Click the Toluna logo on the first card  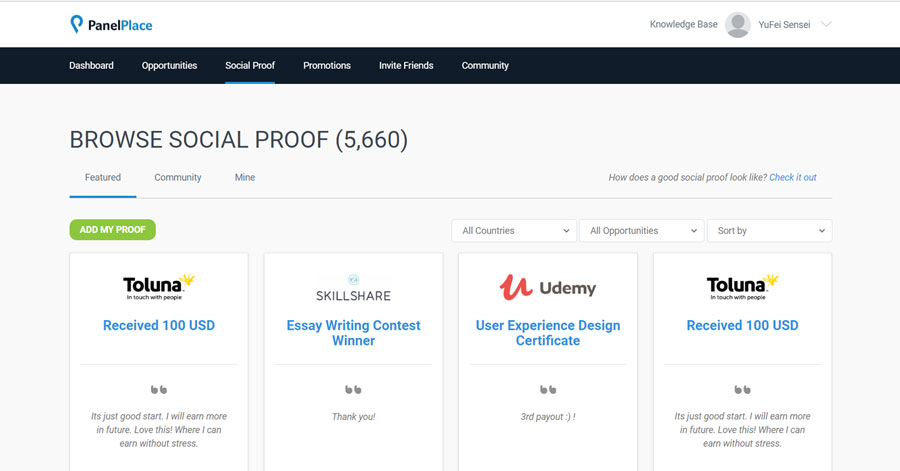pos(158,287)
